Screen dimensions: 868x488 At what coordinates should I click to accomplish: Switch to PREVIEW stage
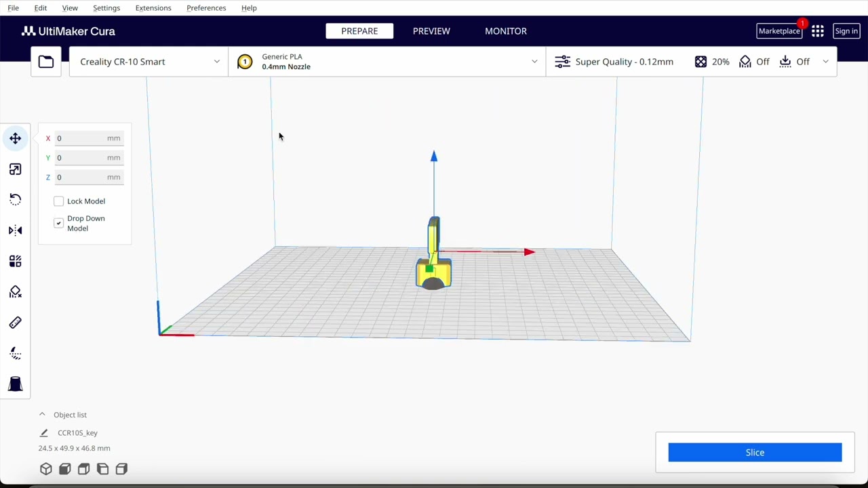431,31
